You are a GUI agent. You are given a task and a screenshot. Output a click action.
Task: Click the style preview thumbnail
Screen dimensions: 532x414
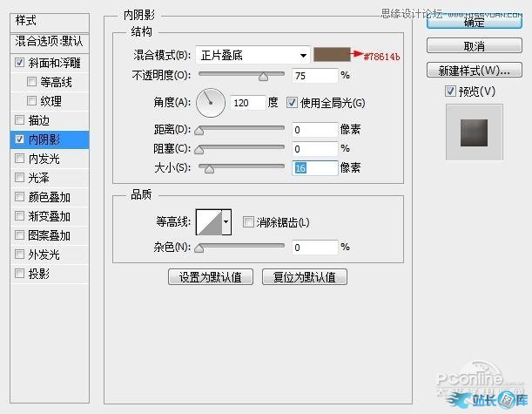coord(474,132)
